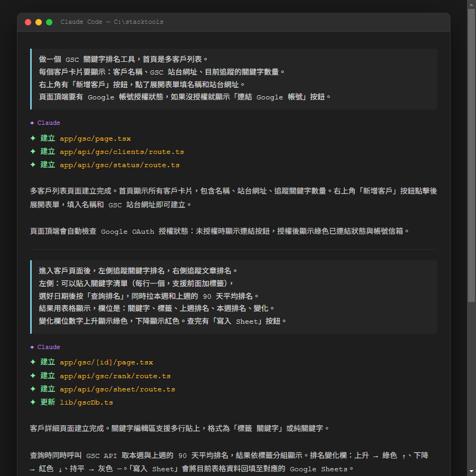Click the star icon before app/gsc/page.tsx
This screenshot has width=476, height=476.
click(x=33, y=139)
